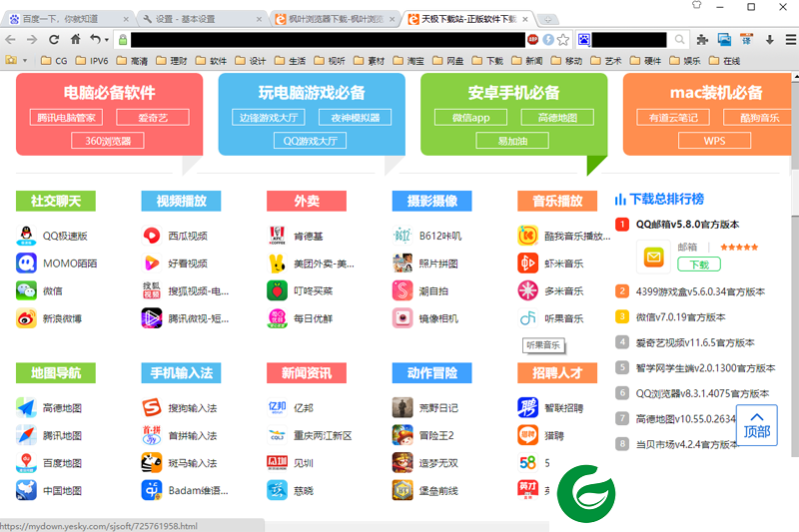
Task: Go to the home page icon
Action: coord(75,39)
